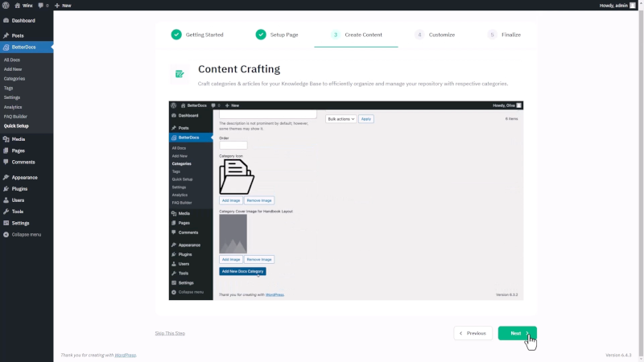
Task: Click Skip This Step link
Action: 170,333
